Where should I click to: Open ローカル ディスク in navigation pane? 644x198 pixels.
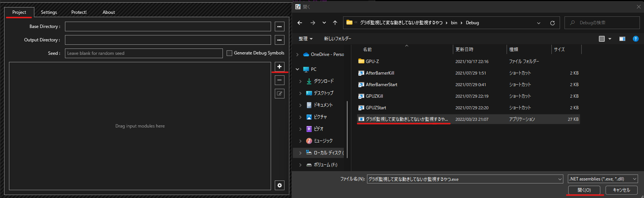coord(325,153)
